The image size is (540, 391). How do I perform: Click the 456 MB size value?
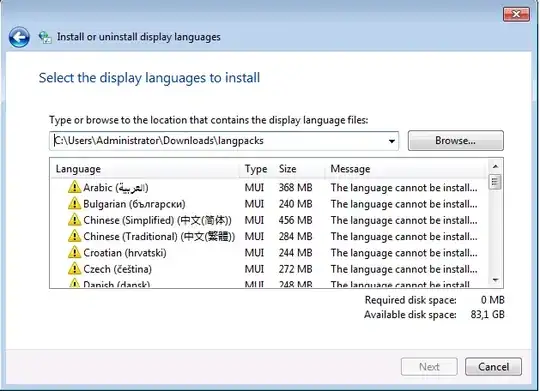click(x=295, y=220)
